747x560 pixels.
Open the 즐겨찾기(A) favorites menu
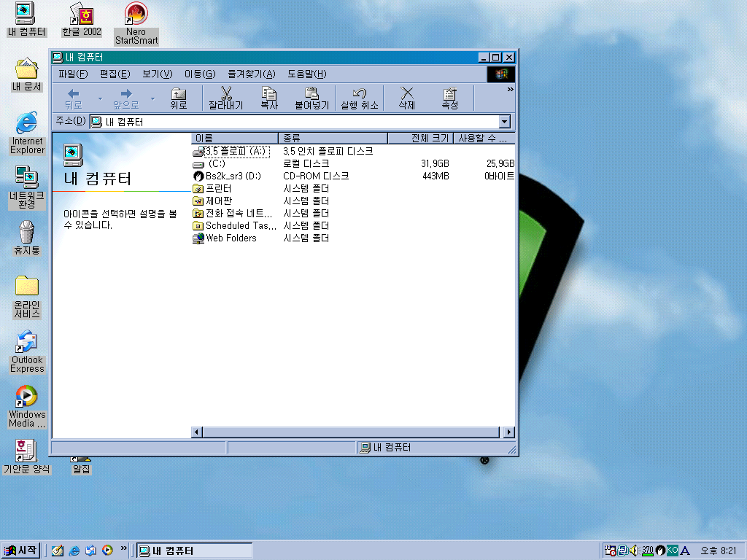point(251,74)
